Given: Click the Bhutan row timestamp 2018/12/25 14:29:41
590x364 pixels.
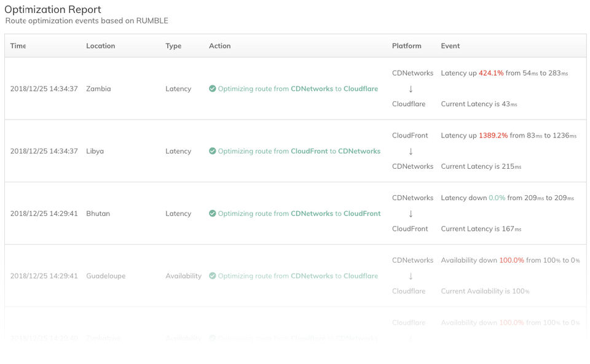Looking at the screenshot, I should pyautogui.click(x=44, y=214).
